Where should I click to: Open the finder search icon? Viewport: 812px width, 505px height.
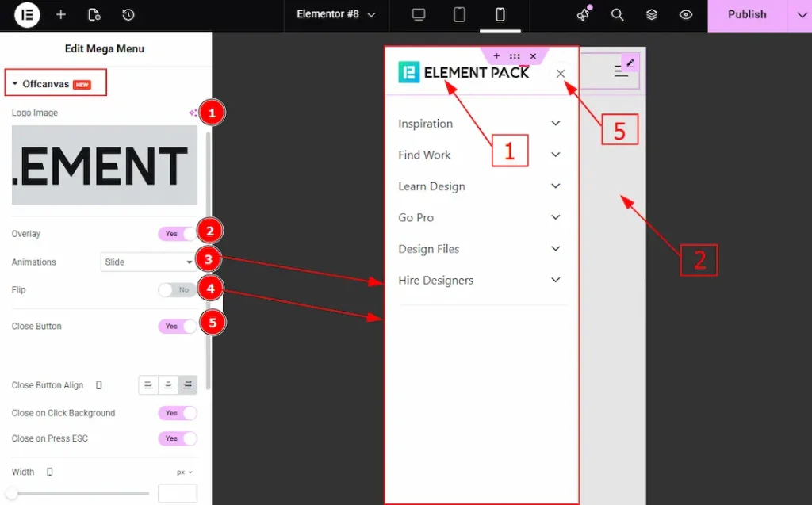(617, 14)
